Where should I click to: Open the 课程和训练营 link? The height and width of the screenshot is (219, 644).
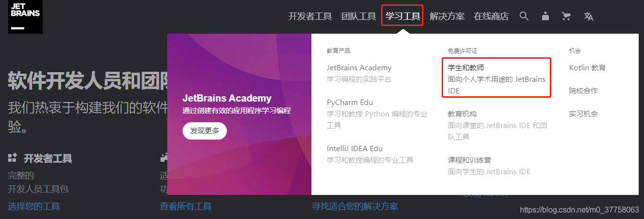(x=470, y=160)
